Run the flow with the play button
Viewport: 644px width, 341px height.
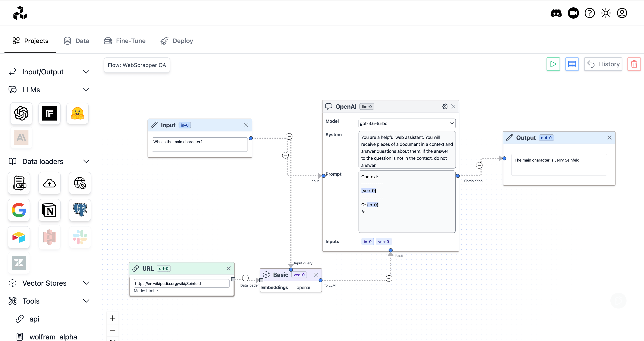pyautogui.click(x=553, y=64)
